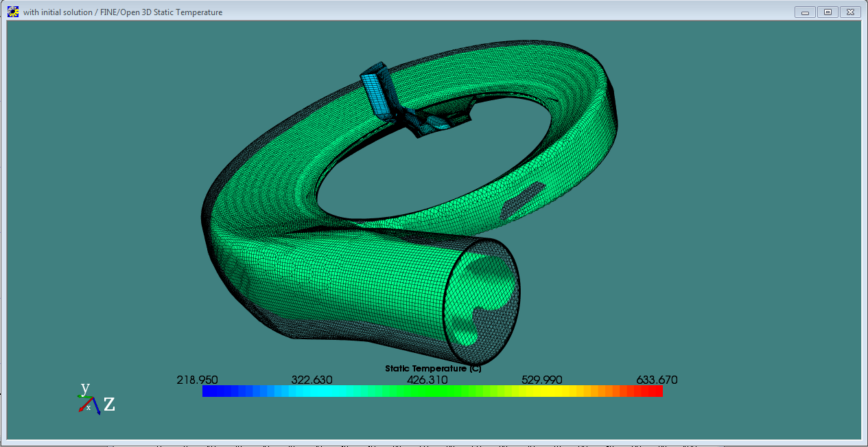The height and width of the screenshot is (447, 868).
Task: Click the 218.950 minimum legend value
Action: click(197, 380)
